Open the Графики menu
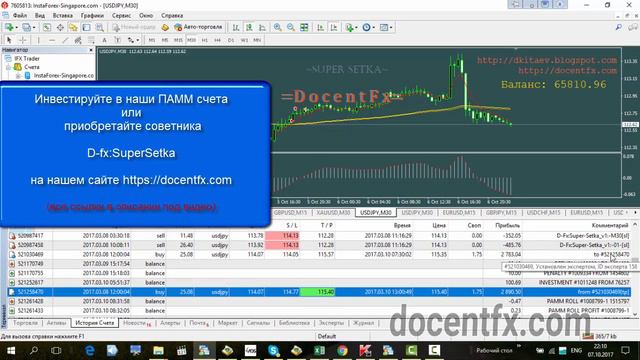The image size is (640, 360). pos(92,16)
